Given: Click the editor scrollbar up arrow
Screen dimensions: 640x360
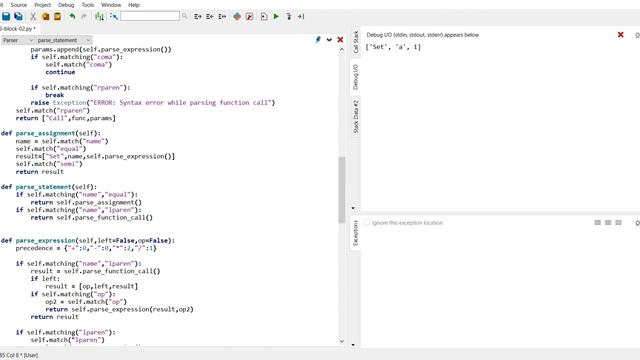Looking at the screenshot, I should (x=342, y=50).
